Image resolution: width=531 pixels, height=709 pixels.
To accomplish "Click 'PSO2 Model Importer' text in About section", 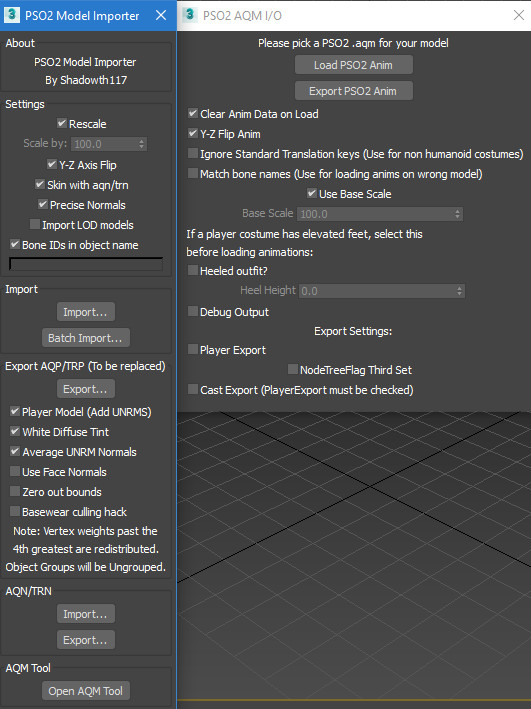I will tap(85, 62).
